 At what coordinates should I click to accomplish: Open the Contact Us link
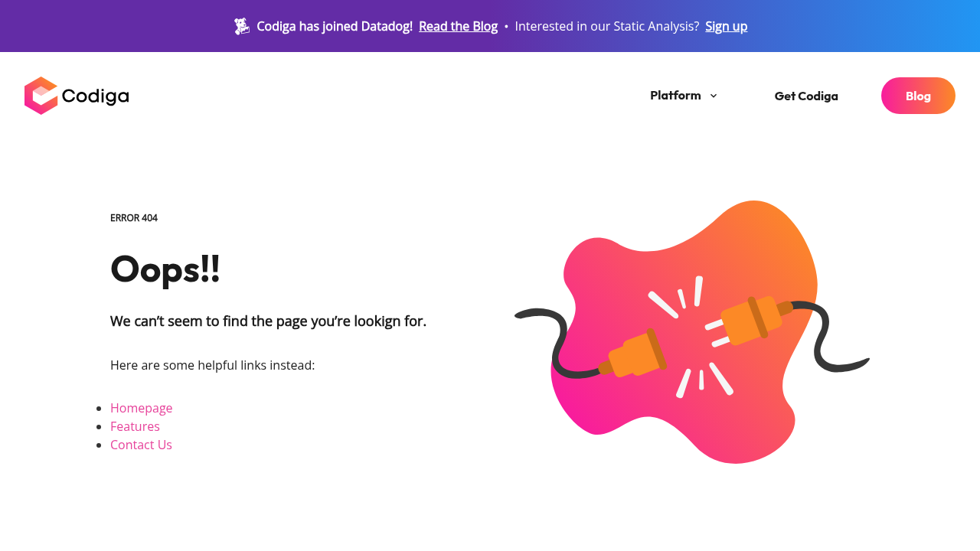coord(141,445)
